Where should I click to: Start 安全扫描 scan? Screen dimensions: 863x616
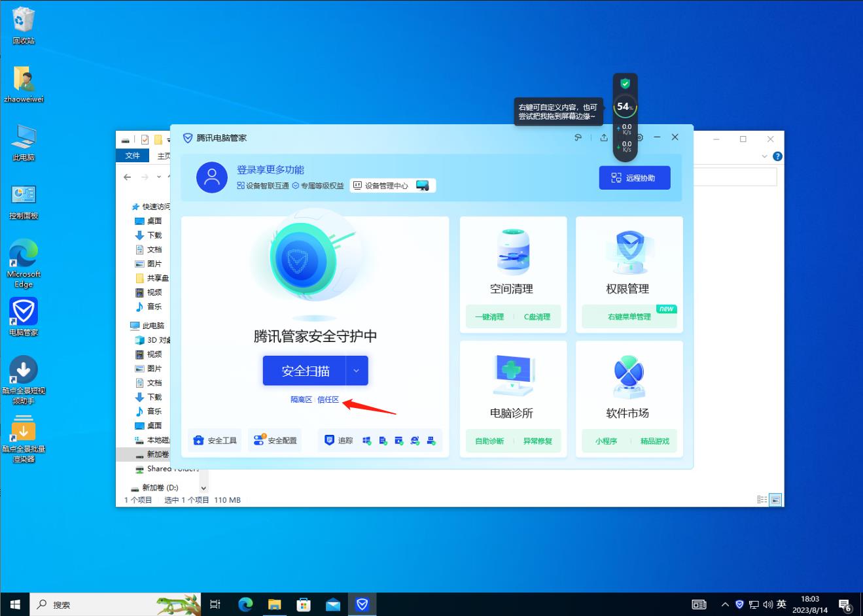pyautogui.click(x=304, y=371)
